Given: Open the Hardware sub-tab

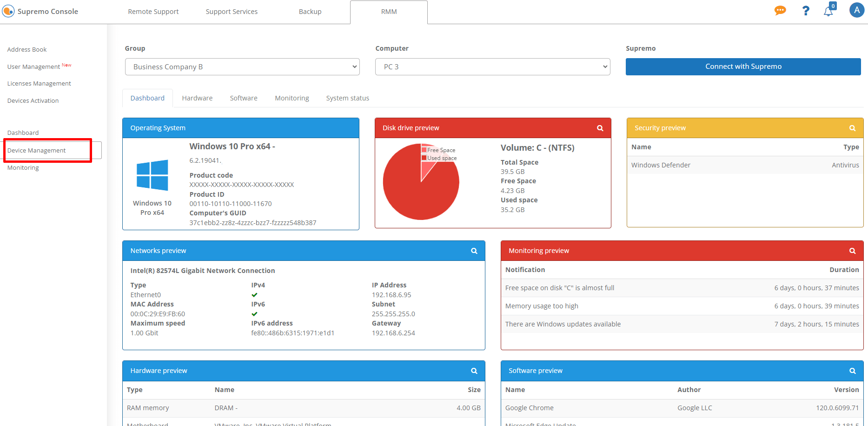Looking at the screenshot, I should pyautogui.click(x=197, y=98).
